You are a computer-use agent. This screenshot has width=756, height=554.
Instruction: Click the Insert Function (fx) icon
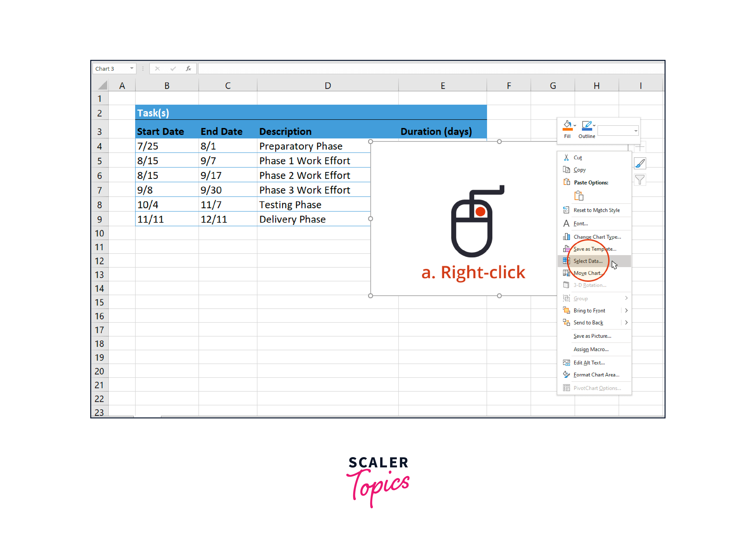point(188,68)
